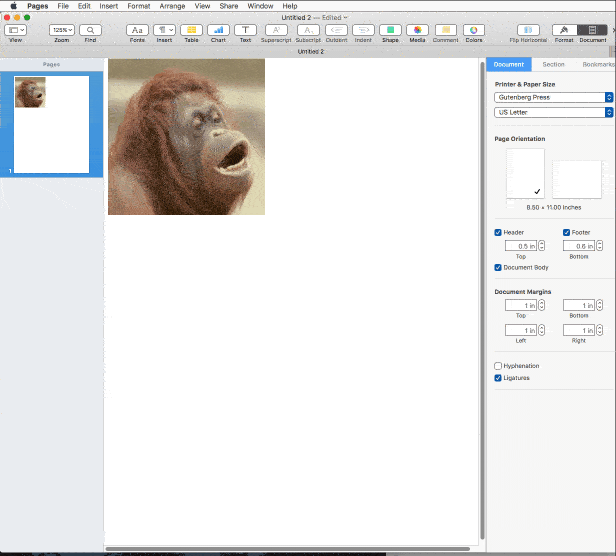Viewport: 616px width, 556px height.
Task: Select the Document inspector tab
Action: click(509, 64)
